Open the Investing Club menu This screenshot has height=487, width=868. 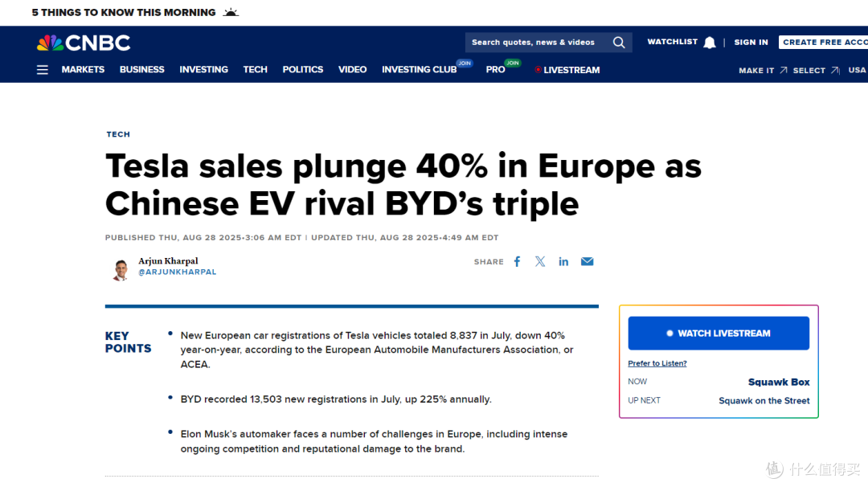pyautogui.click(x=419, y=70)
